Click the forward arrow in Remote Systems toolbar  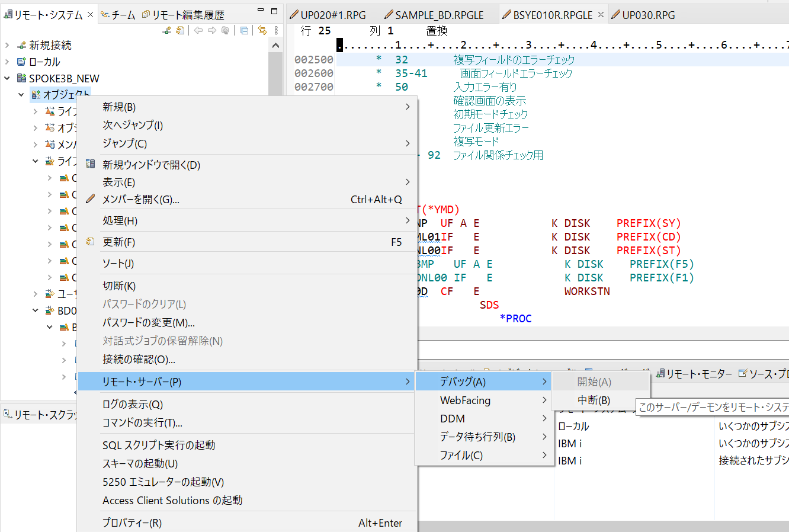tap(211, 30)
